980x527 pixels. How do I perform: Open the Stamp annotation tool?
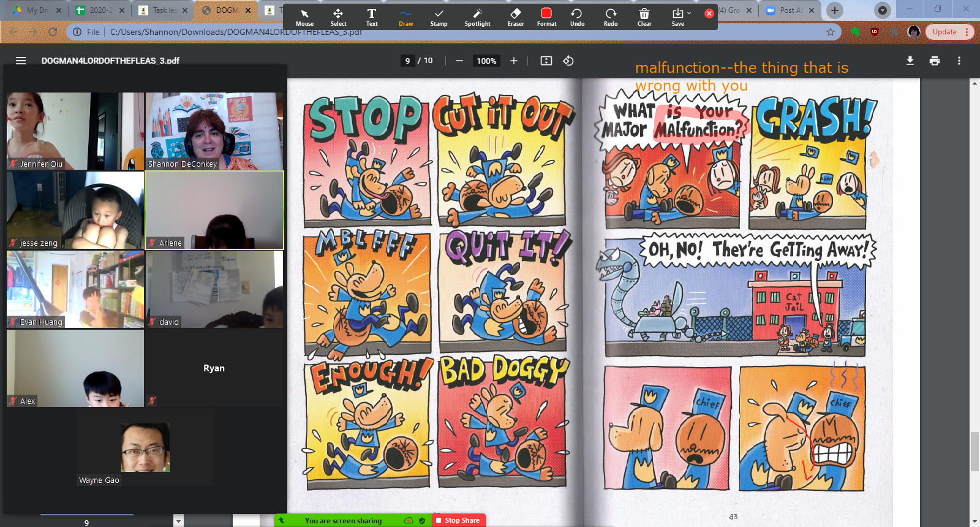439,17
